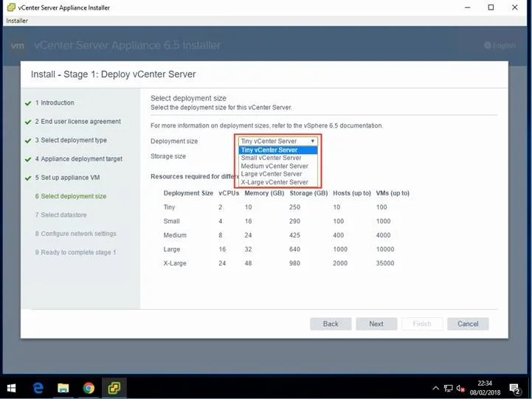The height and width of the screenshot is (399, 532).
Task: Select step 6 Select deployment size
Action: [x=71, y=196]
